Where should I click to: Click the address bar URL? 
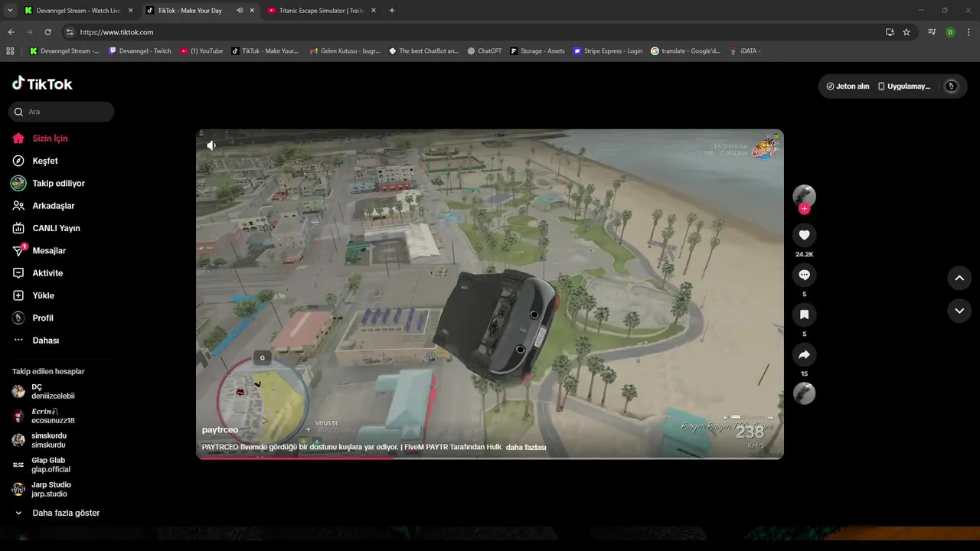coord(116,32)
